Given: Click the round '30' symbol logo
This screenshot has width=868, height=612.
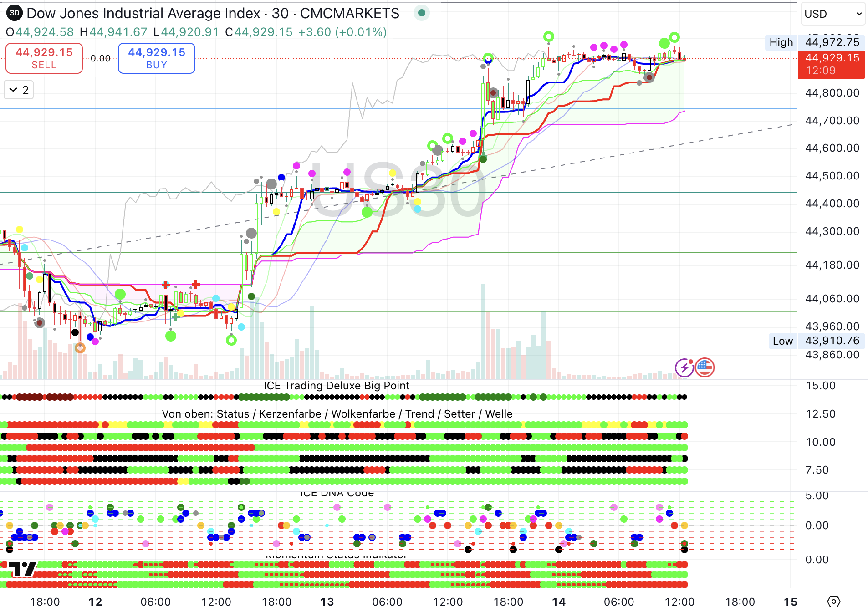Looking at the screenshot, I should (x=15, y=13).
